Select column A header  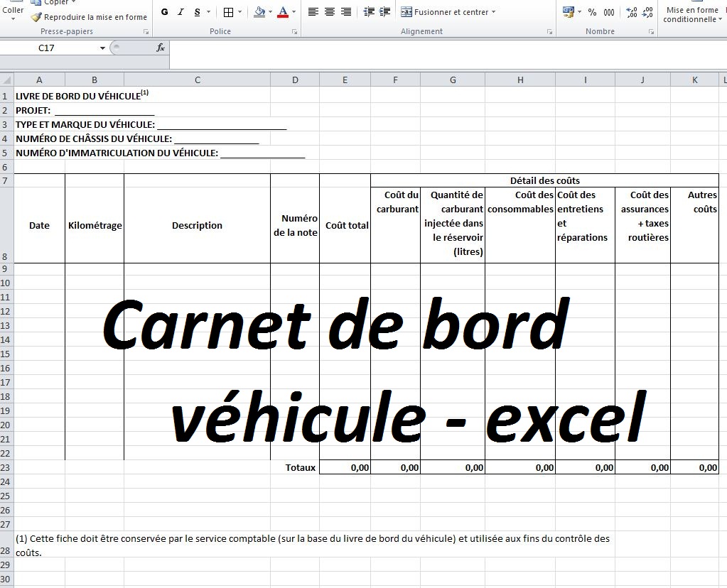pos(39,80)
